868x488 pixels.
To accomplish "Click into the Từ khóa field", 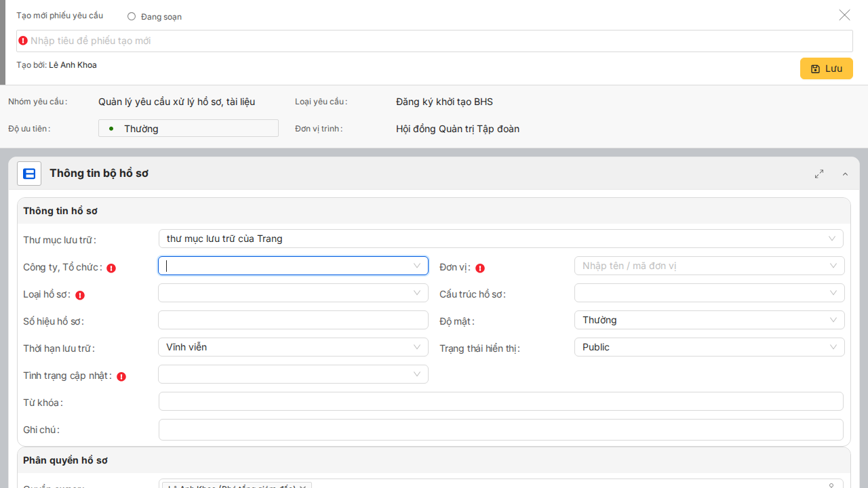I will click(x=500, y=401).
